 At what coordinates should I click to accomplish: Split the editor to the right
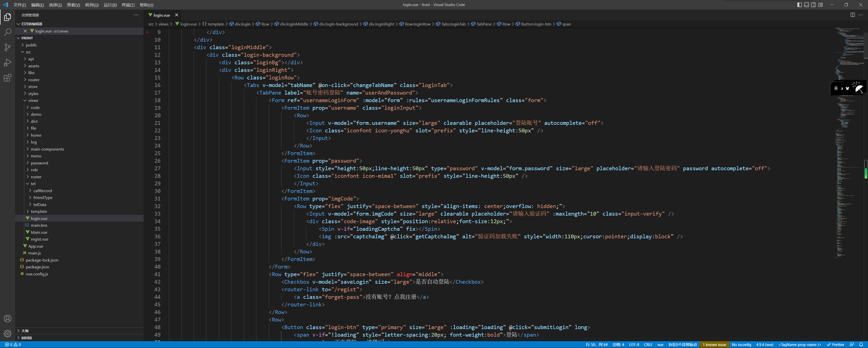(x=853, y=15)
